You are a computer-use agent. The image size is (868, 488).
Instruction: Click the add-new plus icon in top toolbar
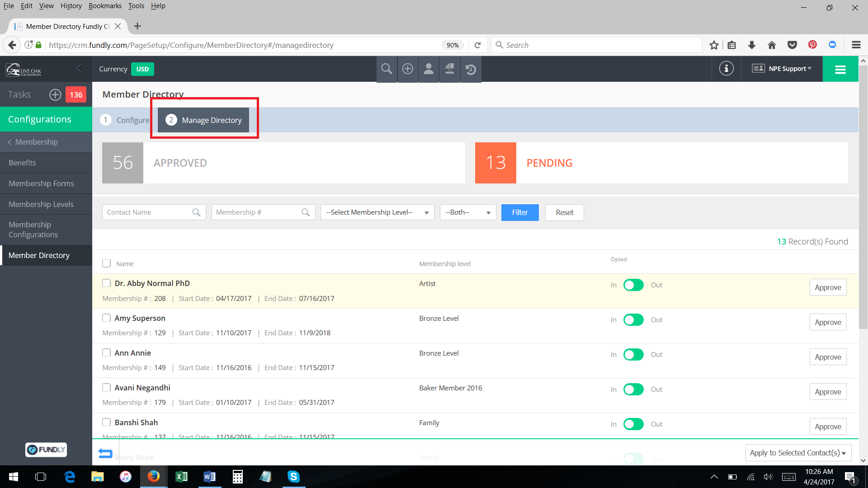408,69
